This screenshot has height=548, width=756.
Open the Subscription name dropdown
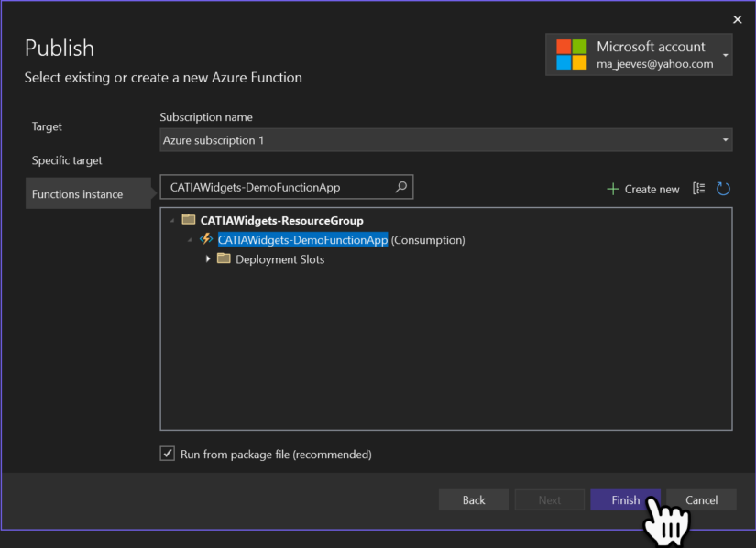[723, 139]
